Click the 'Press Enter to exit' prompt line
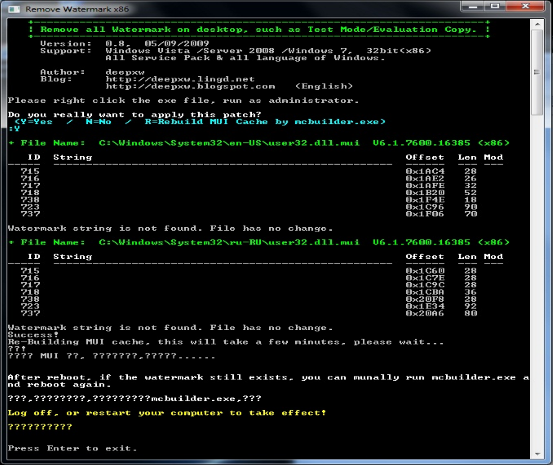 [72, 448]
